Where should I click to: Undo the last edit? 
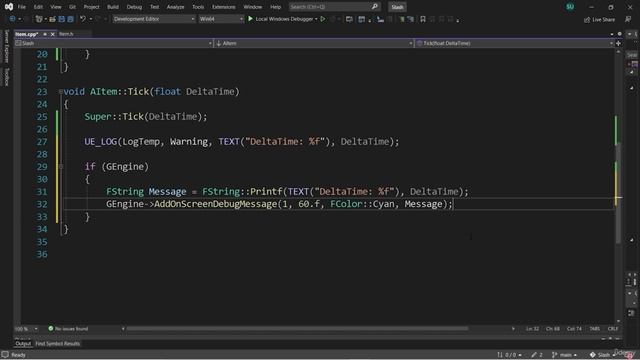tap(83, 19)
